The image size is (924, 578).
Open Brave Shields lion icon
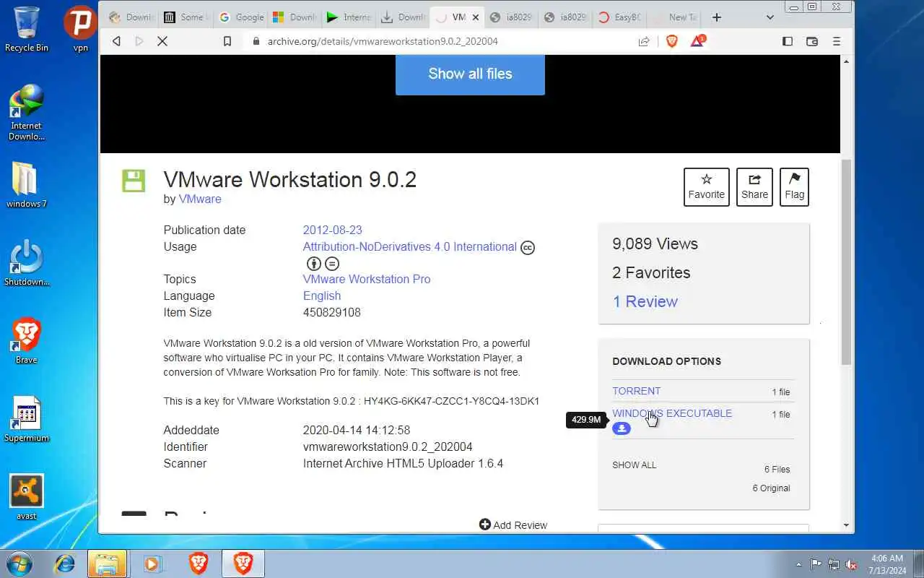pos(672,41)
